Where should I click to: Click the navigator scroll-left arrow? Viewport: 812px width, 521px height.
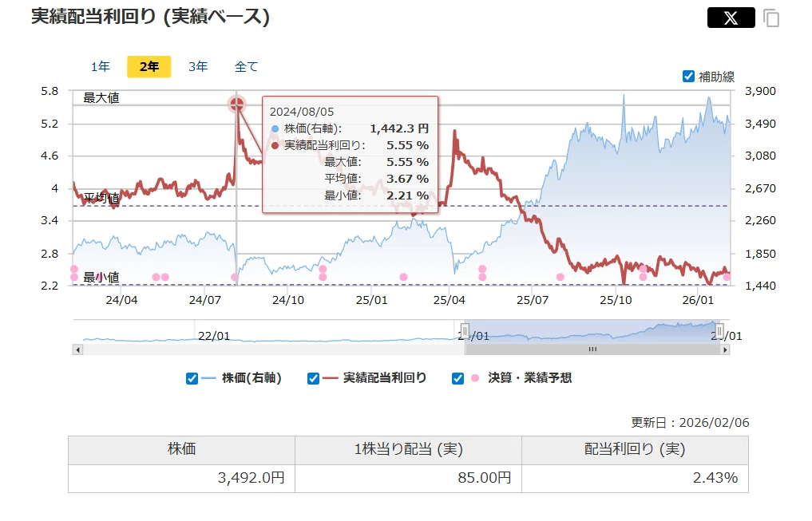(77, 349)
